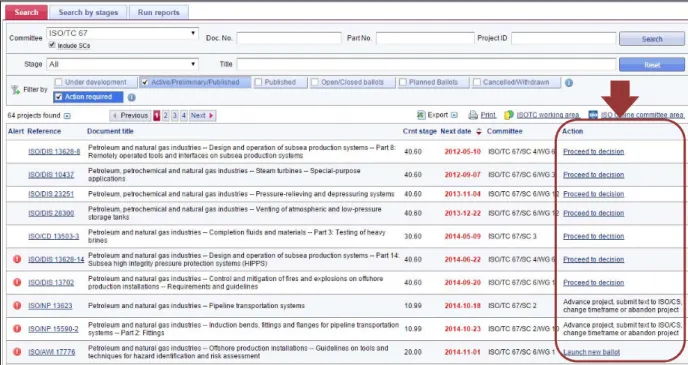688x365 pixels.
Task: Expand the 64 projects found dropdown
Action: [x=67, y=116]
